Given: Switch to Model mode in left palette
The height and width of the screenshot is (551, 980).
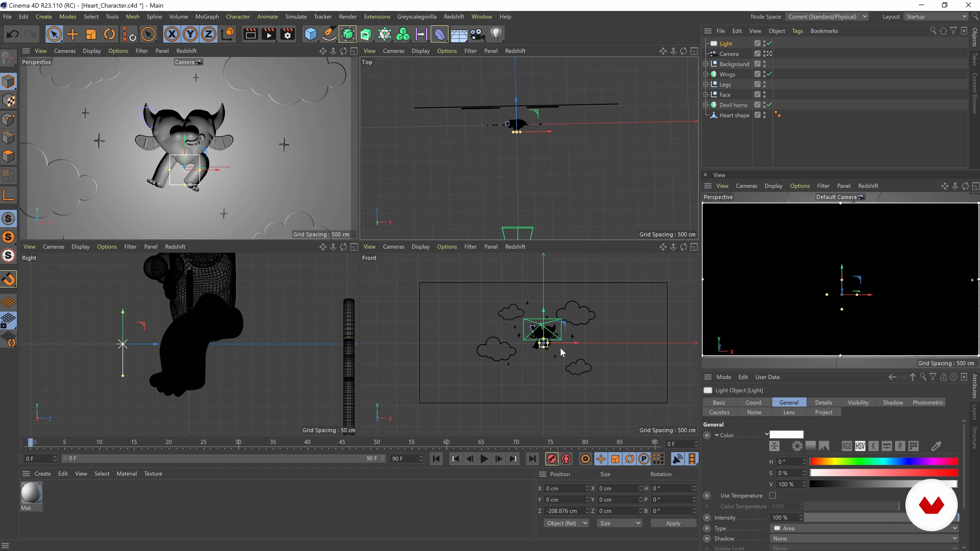Looking at the screenshot, I should [8, 82].
